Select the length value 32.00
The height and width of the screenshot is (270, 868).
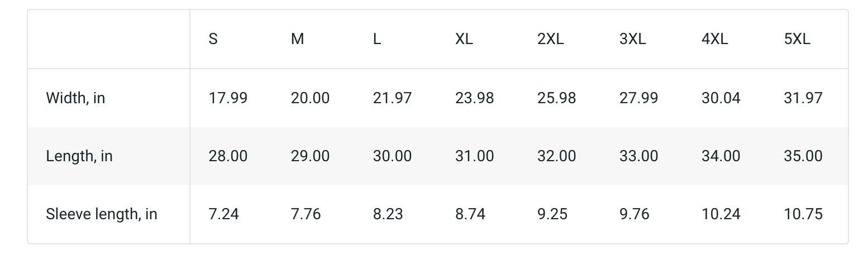(x=556, y=156)
